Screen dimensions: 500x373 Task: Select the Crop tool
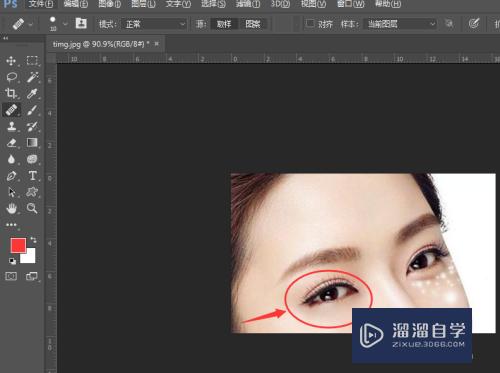(x=11, y=93)
